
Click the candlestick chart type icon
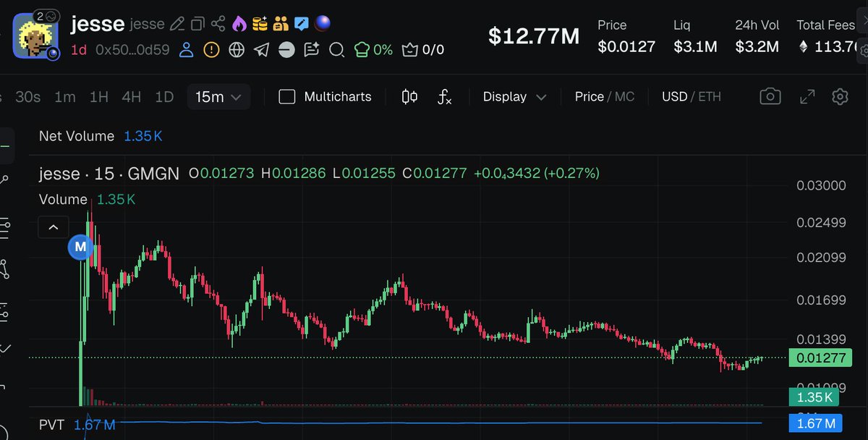click(409, 96)
